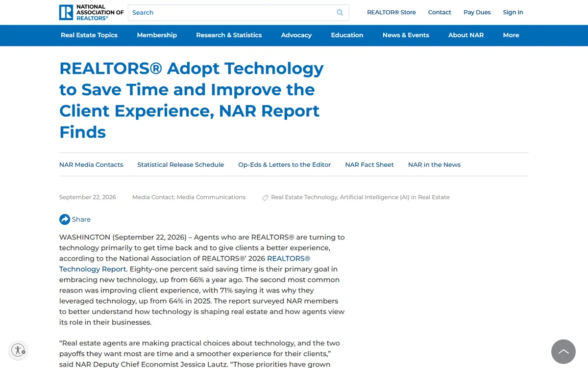Open the Contact link

pyautogui.click(x=440, y=12)
